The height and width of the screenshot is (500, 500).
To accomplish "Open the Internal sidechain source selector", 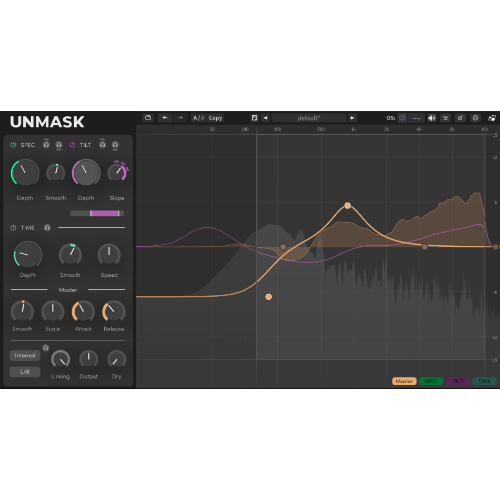I will (x=25, y=355).
